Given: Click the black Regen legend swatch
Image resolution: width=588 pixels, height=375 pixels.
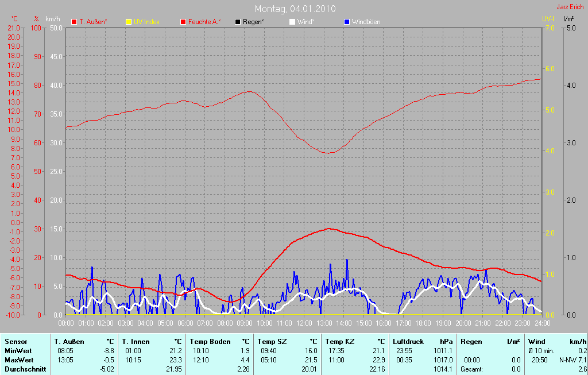Looking at the screenshot, I should [x=238, y=22].
